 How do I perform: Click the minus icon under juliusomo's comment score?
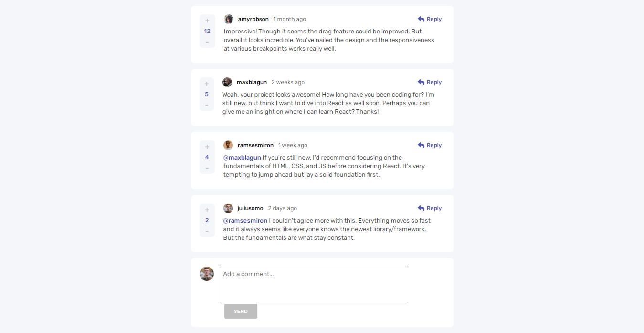tap(207, 231)
